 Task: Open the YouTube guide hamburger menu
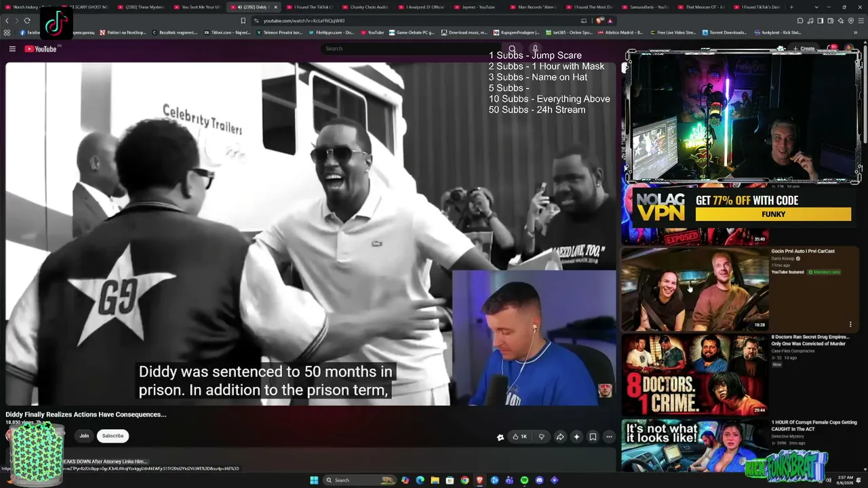tap(12, 49)
